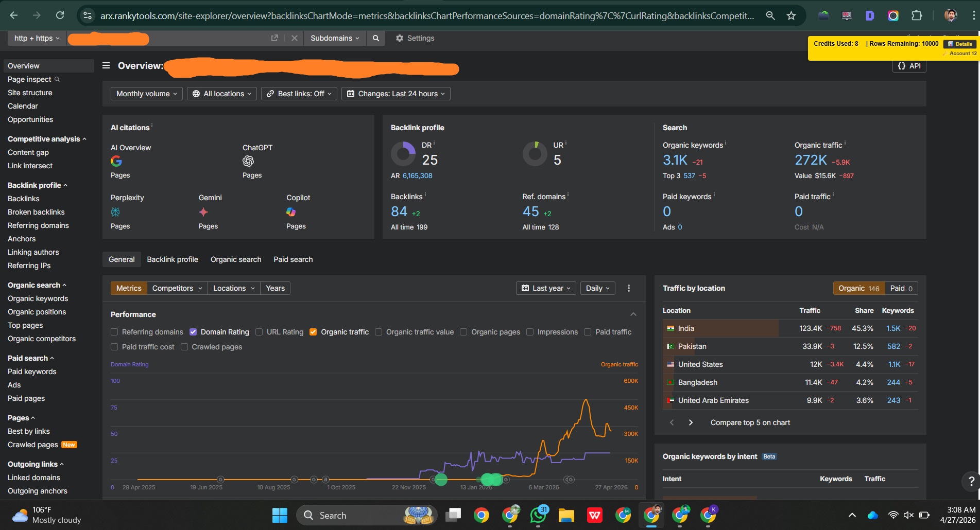Click the Details button in credits banner
The image size is (980, 530).
click(x=960, y=44)
